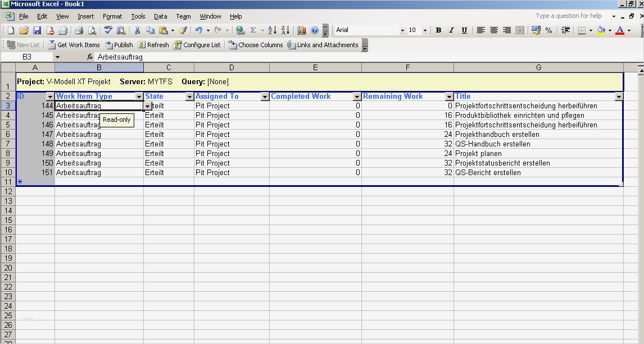Toggle bold formatting
Viewport: 644px width, 344px height.
(x=438, y=30)
